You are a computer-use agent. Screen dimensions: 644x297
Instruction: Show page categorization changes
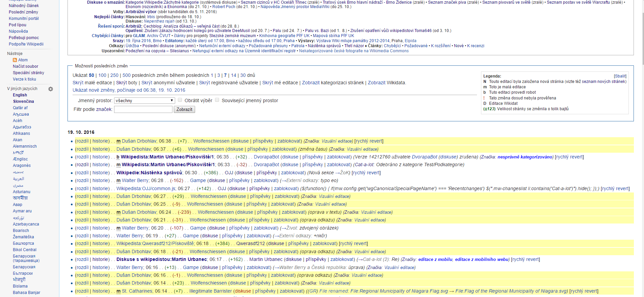311,83
